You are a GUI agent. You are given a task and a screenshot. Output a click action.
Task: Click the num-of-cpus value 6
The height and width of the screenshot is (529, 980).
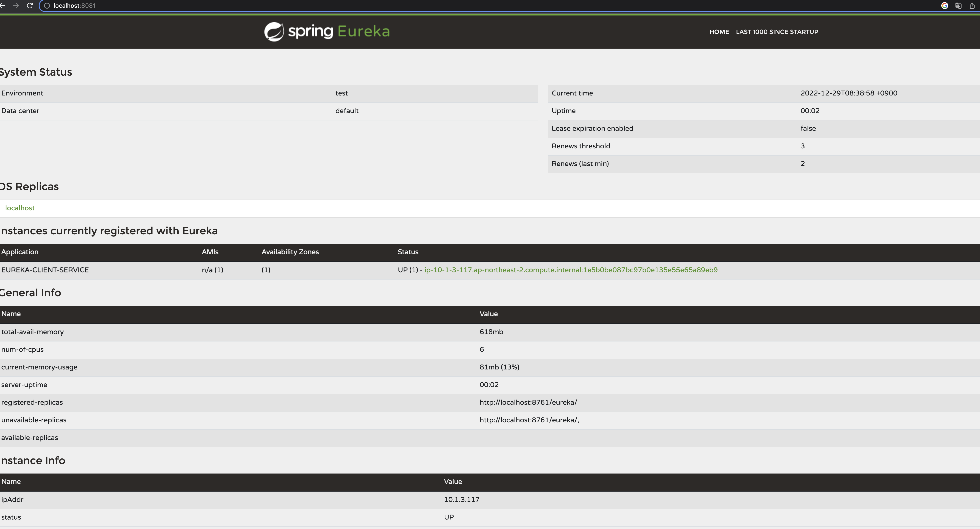[x=482, y=349]
